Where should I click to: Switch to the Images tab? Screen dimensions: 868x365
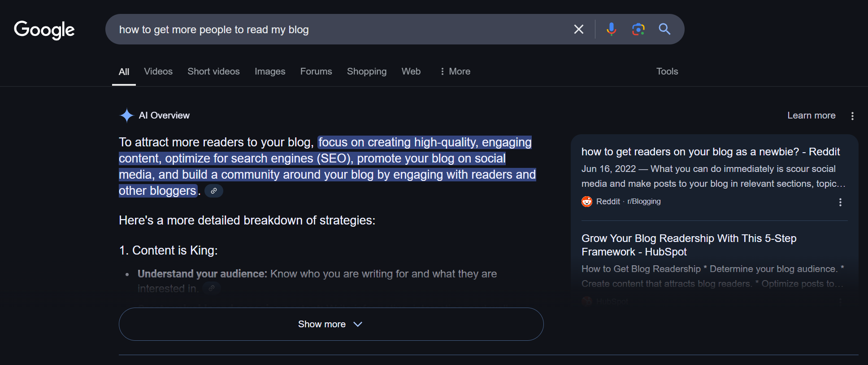pos(270,71)
